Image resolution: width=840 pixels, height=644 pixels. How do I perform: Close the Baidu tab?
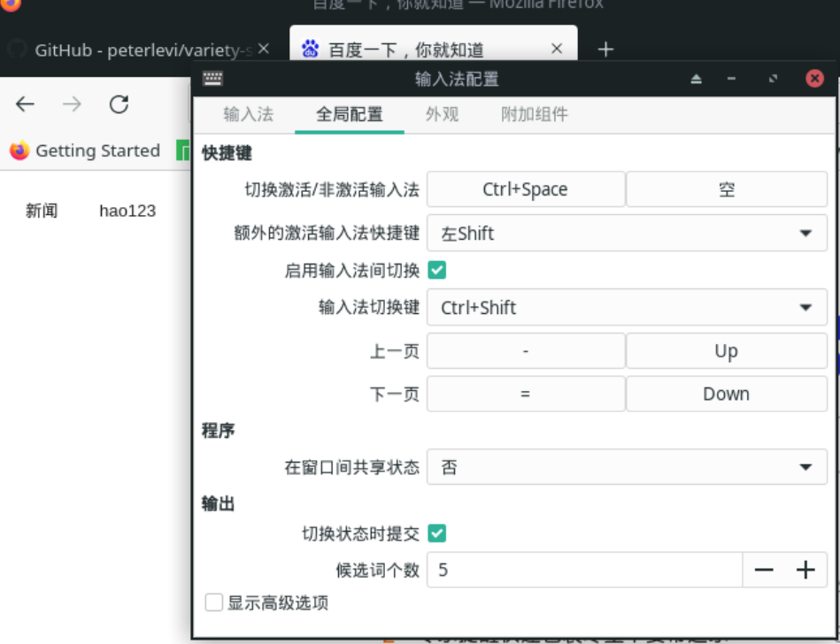[557, 49]
